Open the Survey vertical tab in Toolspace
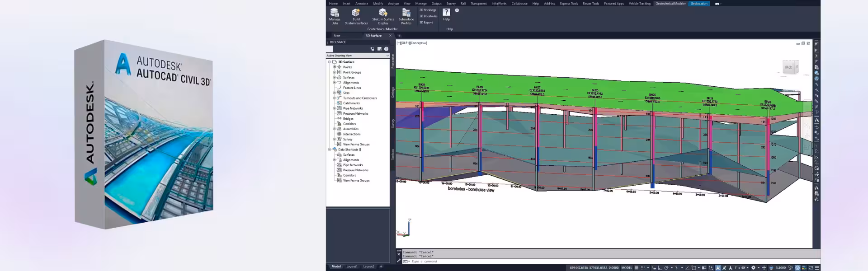The width and height of the screenshot is (868, 271). pos(393,123)
